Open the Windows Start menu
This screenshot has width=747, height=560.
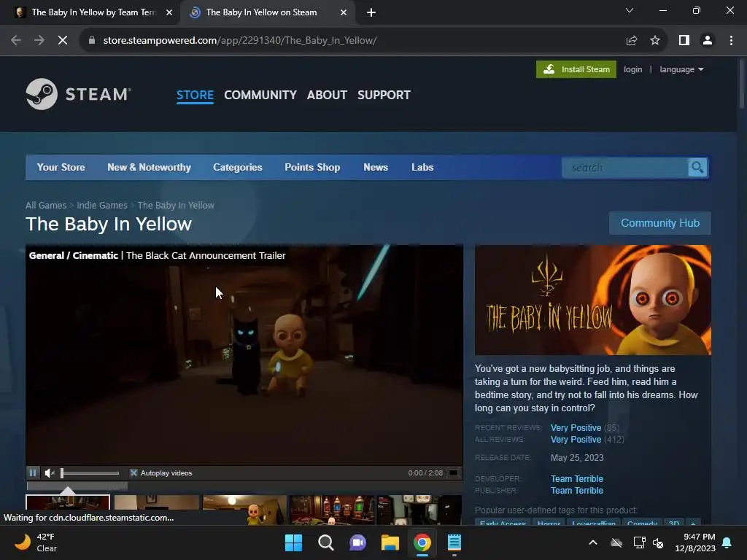click(293, 542)
